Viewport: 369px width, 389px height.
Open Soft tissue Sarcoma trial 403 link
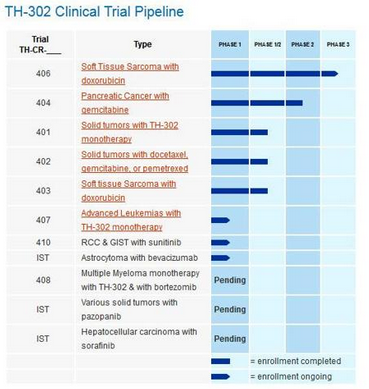[x=129, y=191]
